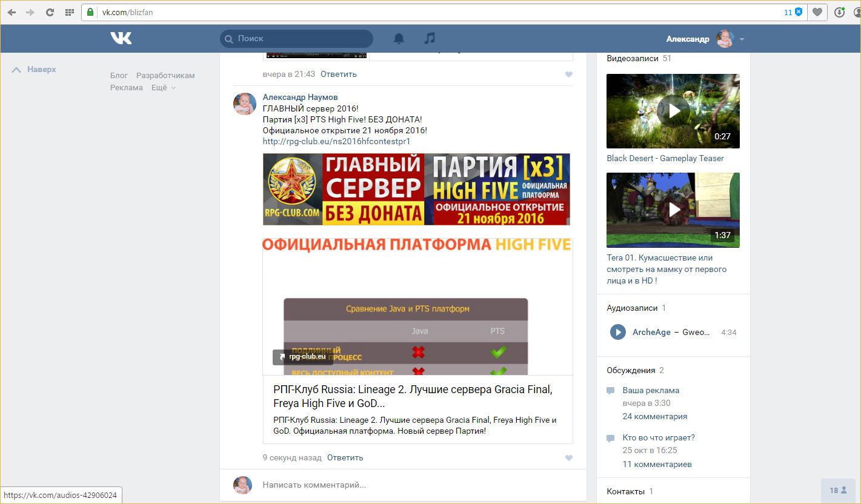Open Tera 01. Кумасшествие video title link
The height and width of the screenshot is (504, 861).
coord(667,269)
